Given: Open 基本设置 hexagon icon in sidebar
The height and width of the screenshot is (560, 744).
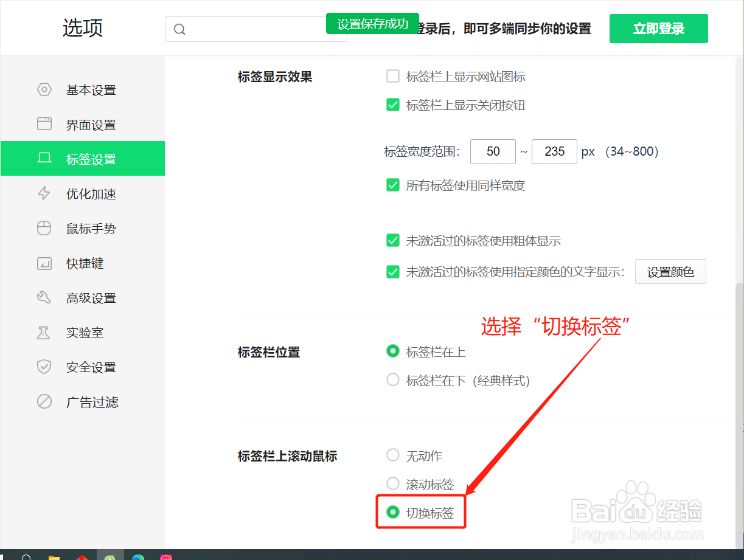Looking at the screenshot, I should (x=44, y=89).
